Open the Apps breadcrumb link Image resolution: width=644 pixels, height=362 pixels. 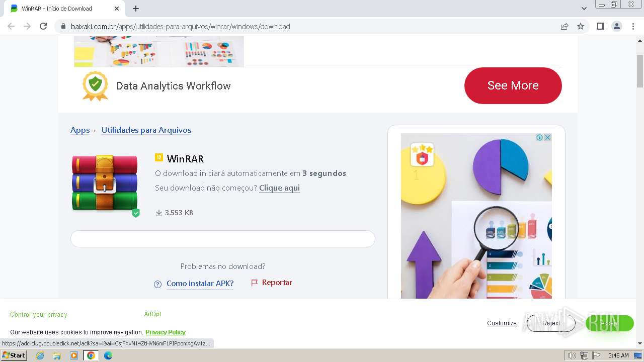click(x=80, y=130)
